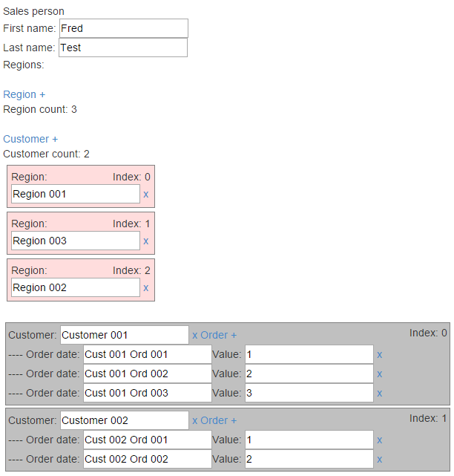Add an order to Customer 002
The width and height of the screenshot is (454, 476).
coord(218,420)
